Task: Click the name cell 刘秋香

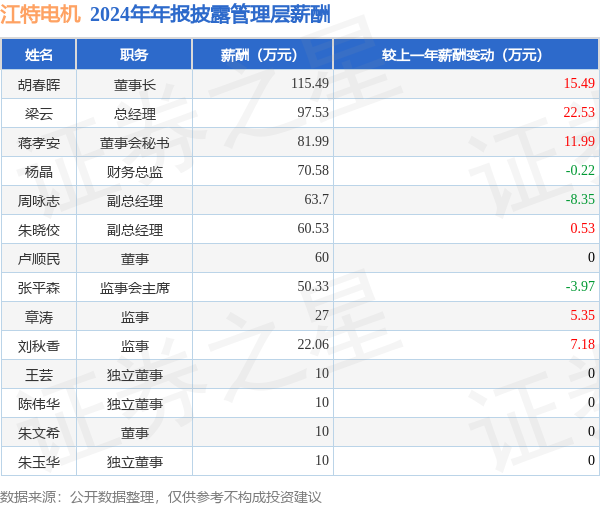Action: click(x=39, y=346)
